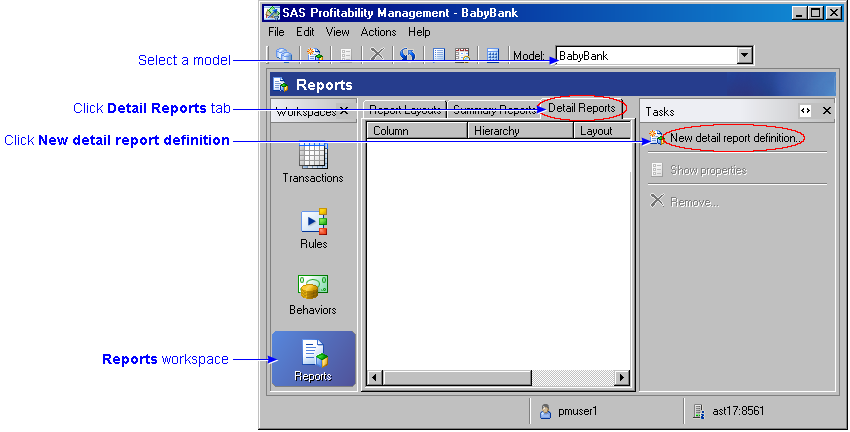Click the blue grid toolbar icon
The height and width of the screenshot is (432, 850).
tap(492, 56)
